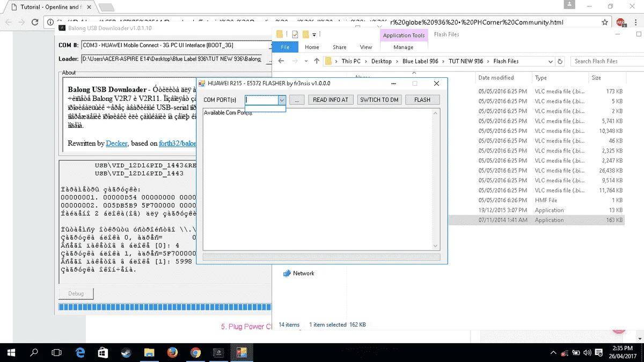
Task: Open the Windows Store taskbar icon
Action: pyautogui.click(x=104, y=352)
